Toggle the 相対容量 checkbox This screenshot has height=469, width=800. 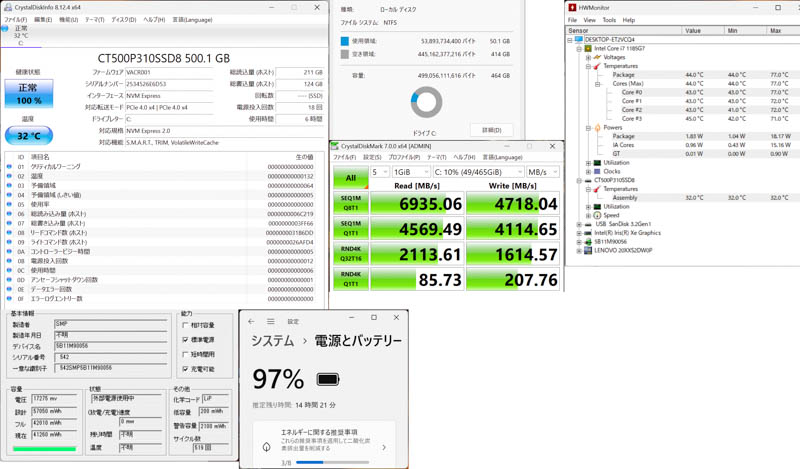186,325
